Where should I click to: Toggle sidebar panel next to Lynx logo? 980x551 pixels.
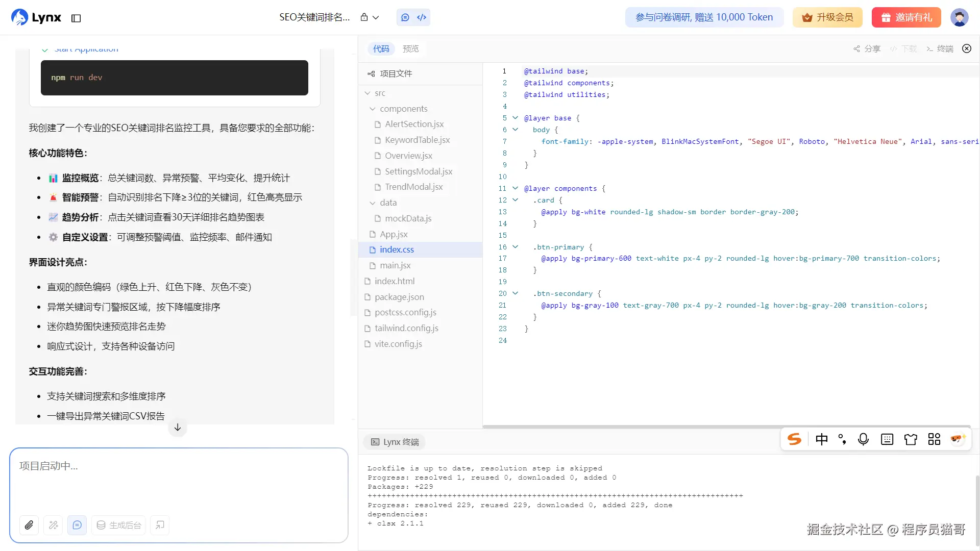click(x=76, y=18)
